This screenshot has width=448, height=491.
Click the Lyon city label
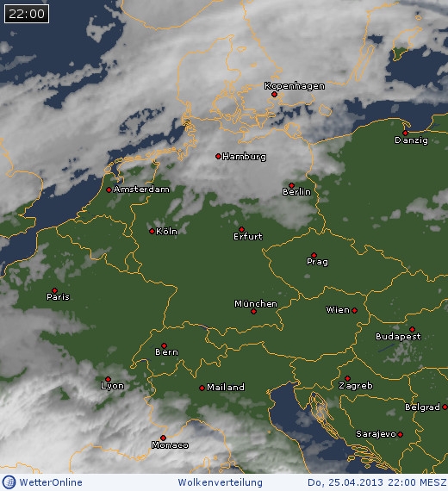pyautogui.click(x=113, y=386)
